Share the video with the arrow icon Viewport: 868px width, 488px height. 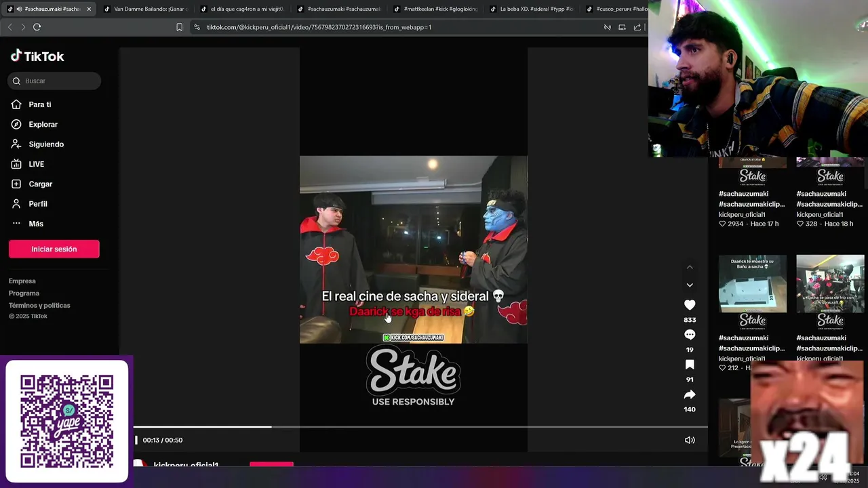(690, 394)
